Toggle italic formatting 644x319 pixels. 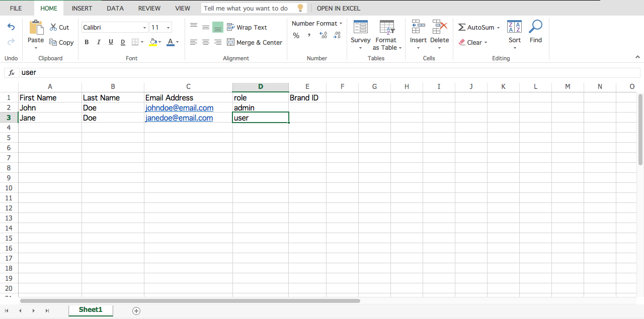(x=99, y=42)
